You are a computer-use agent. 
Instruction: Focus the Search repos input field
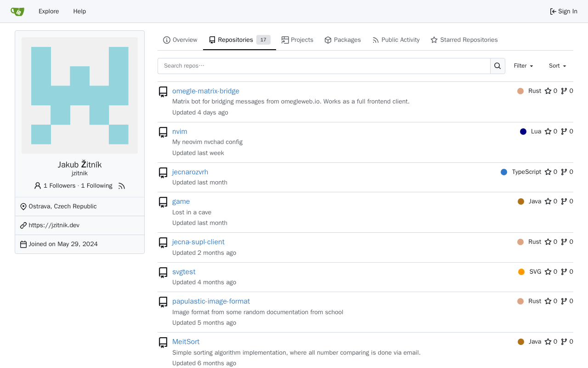tap(324, 66)
